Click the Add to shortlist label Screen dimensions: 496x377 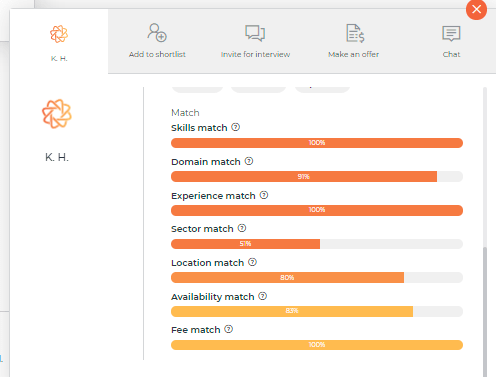pyautogui.click(x=157, y=54)
